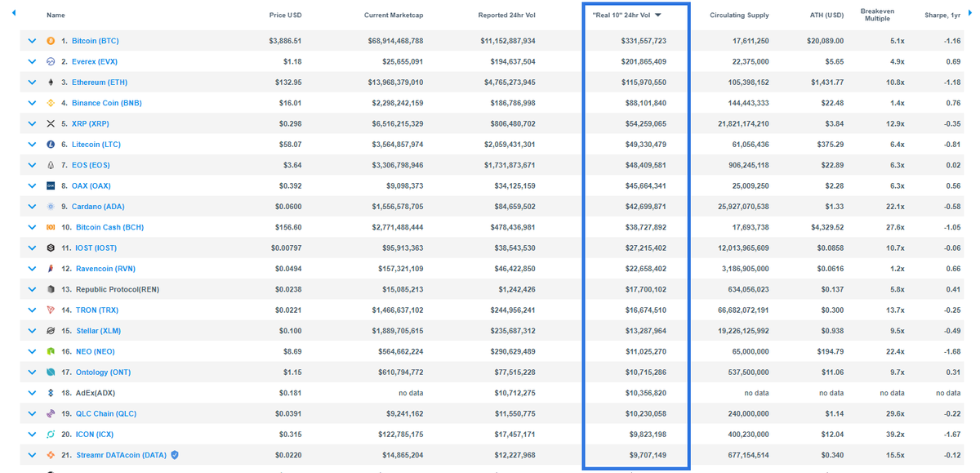Image resolution: width=980 pixels, height=473 pixels.
Task: Click the Cardano icon
Action: pos(51,207)
